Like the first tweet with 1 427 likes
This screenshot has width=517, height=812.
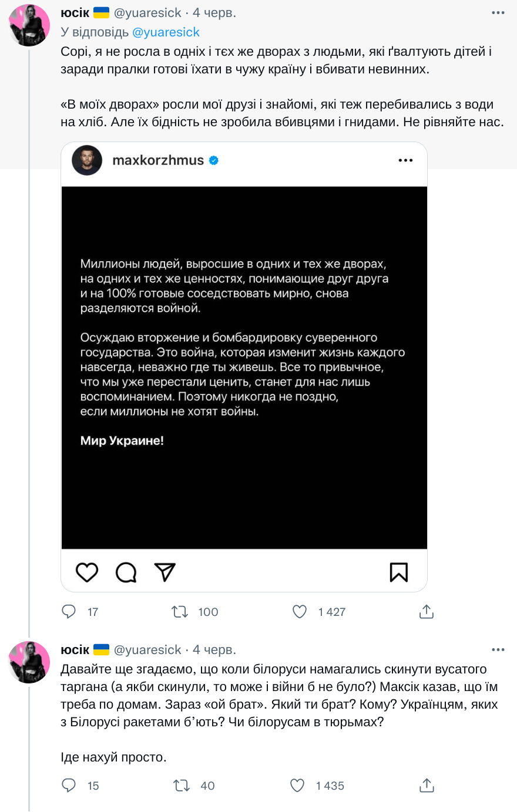click(x=300, y=612)
